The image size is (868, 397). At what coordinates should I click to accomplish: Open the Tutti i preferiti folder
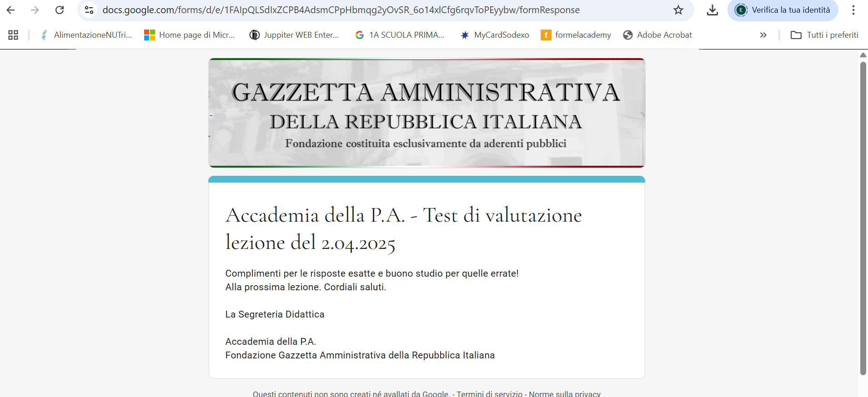tap(824, 35)
